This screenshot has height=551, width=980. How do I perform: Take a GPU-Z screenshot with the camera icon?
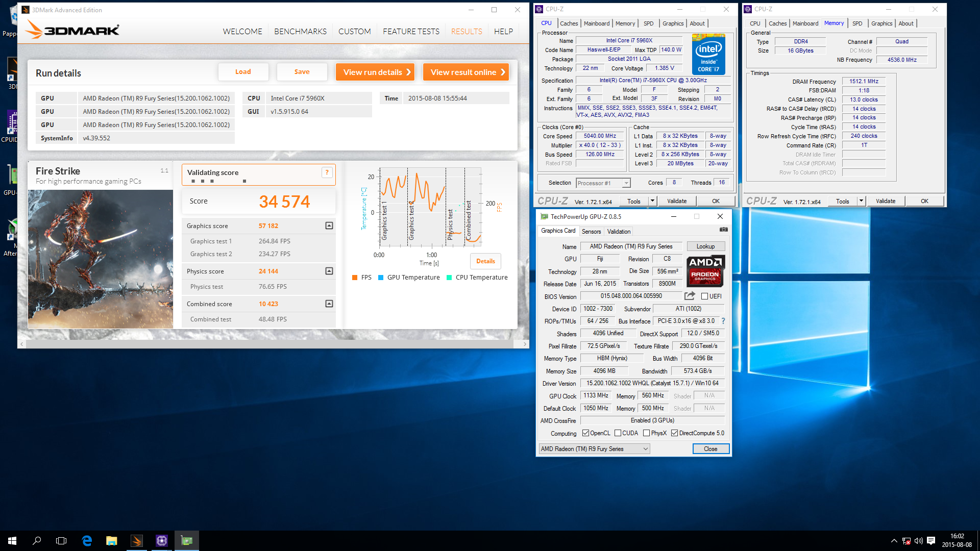point(723,230)
